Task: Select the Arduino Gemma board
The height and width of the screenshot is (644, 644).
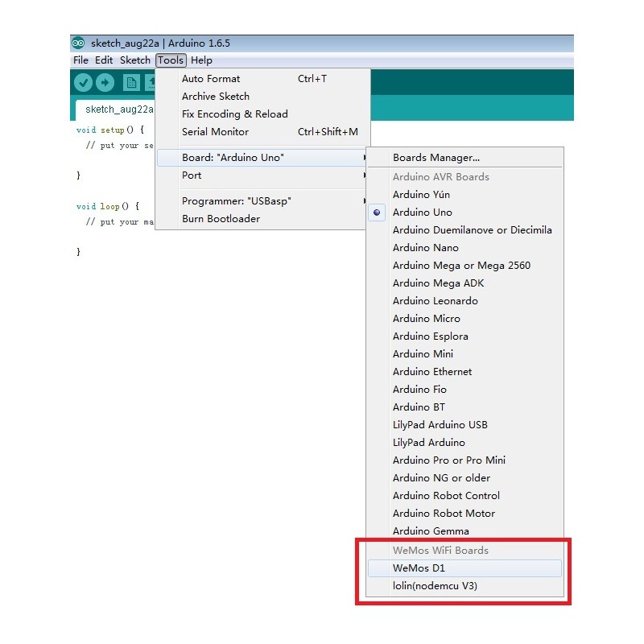Action: [x=464, y=530]
